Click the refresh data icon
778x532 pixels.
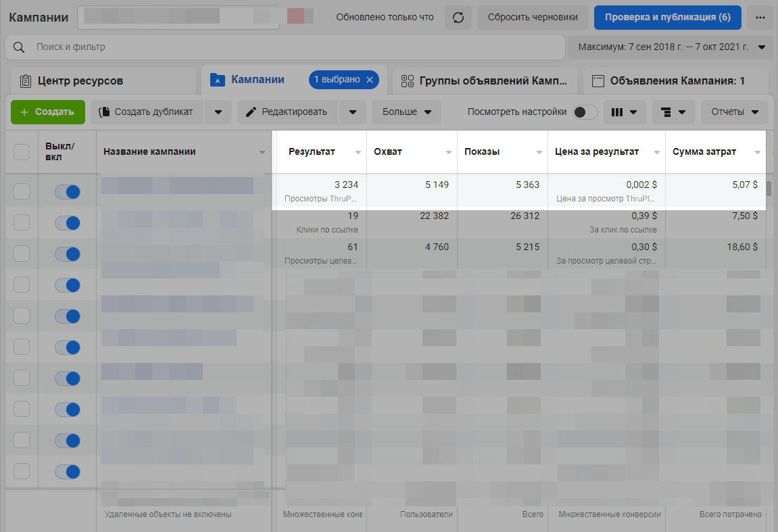tap(458, 18)
